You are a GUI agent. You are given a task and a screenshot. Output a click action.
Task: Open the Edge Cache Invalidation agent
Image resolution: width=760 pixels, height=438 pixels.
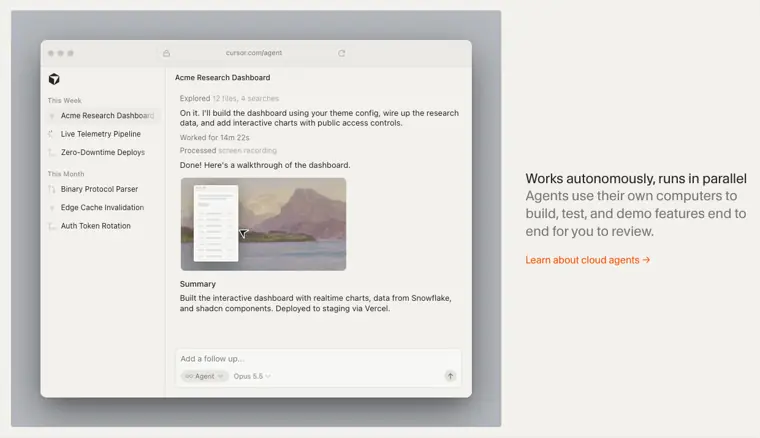pos(102,208)
